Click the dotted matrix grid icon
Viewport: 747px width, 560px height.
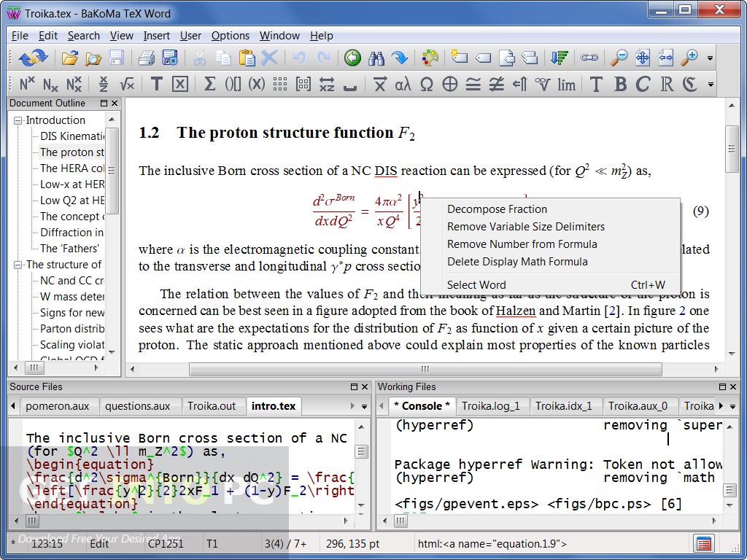pos(280,85)
